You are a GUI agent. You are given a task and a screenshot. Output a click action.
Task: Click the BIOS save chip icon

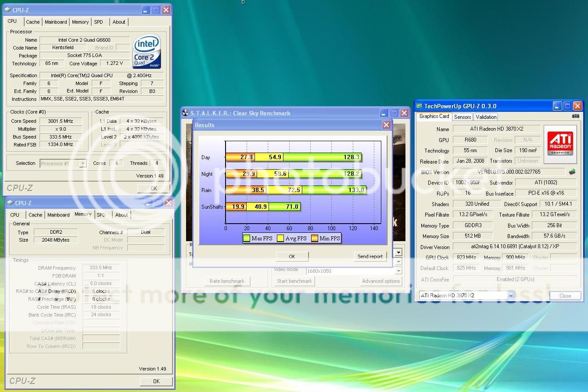572,172
